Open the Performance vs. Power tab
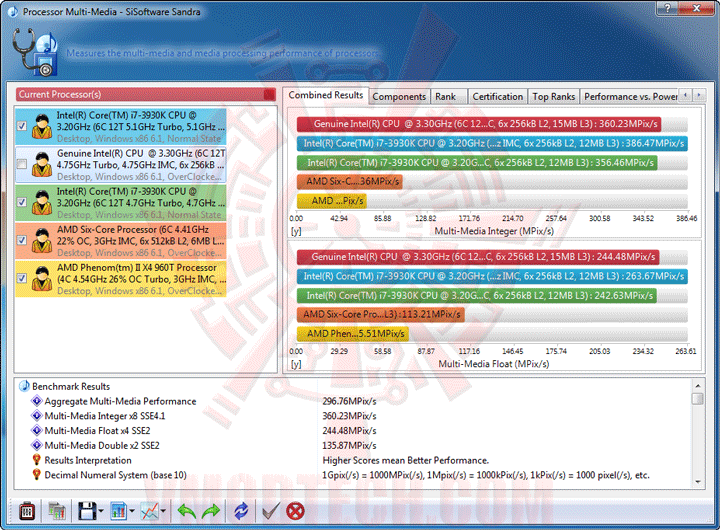The width and height of the screenshot is (720, 530). (630, 96)
